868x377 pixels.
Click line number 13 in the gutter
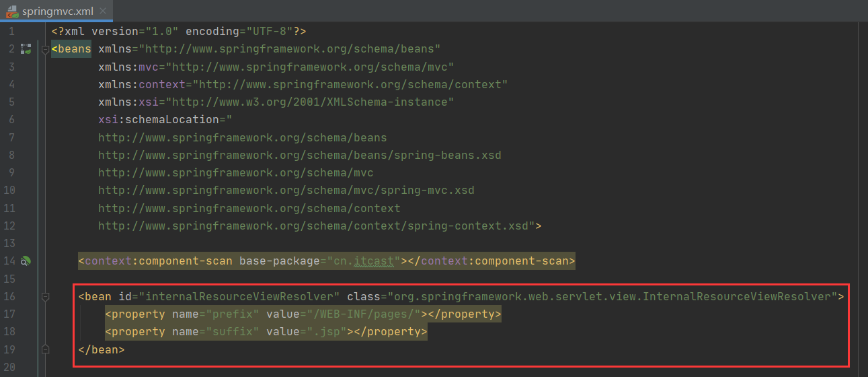[9, 243]
